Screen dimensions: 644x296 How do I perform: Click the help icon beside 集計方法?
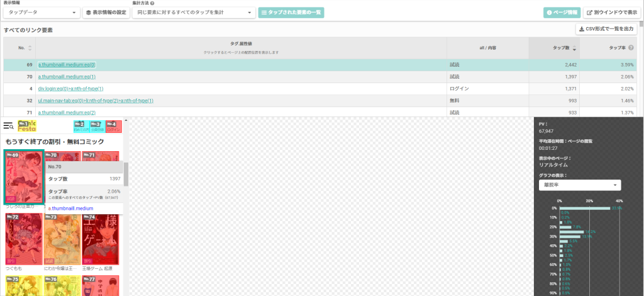[152, 3]
